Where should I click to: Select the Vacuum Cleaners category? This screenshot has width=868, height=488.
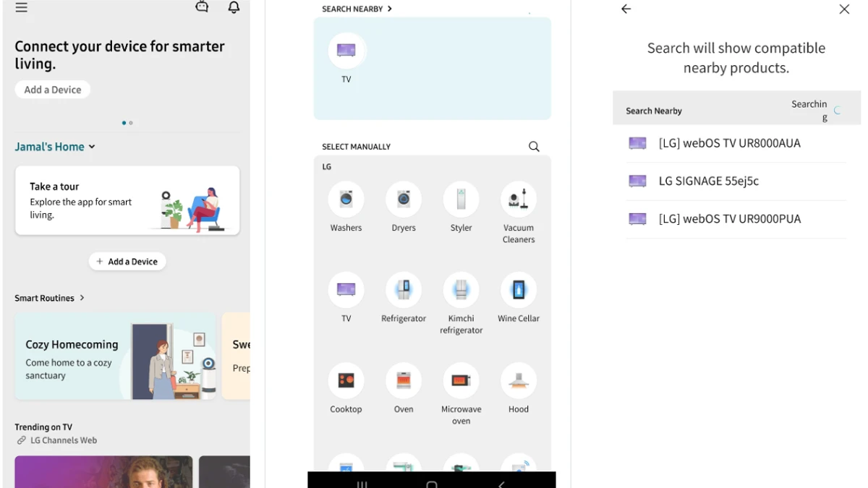(x=519, y=213)
